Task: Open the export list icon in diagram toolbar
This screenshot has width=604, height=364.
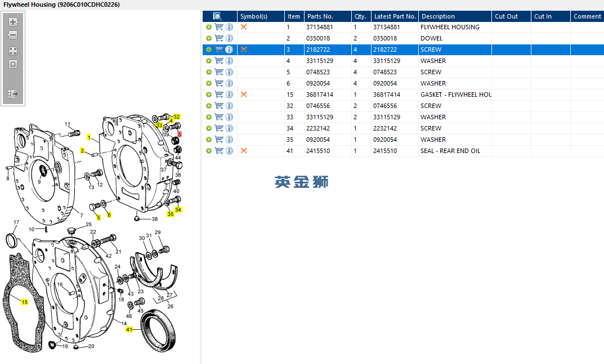Action: pos(13,93)
